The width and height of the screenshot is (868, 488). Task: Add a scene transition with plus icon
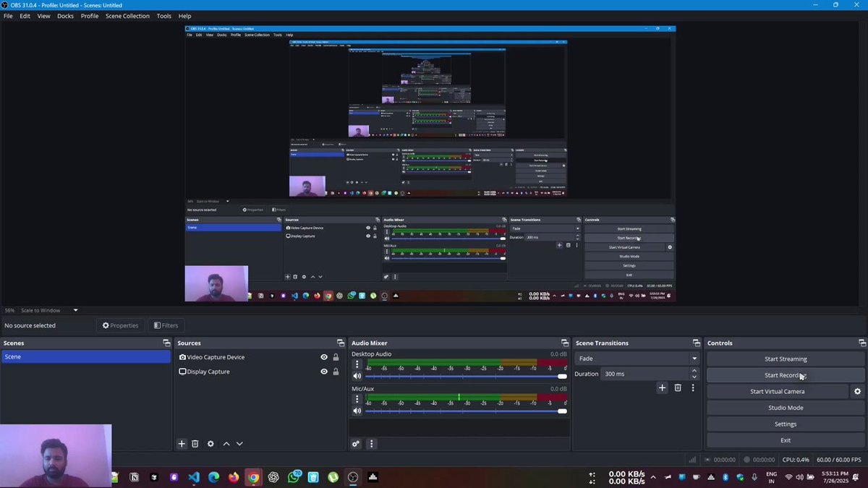click(662, 388)
